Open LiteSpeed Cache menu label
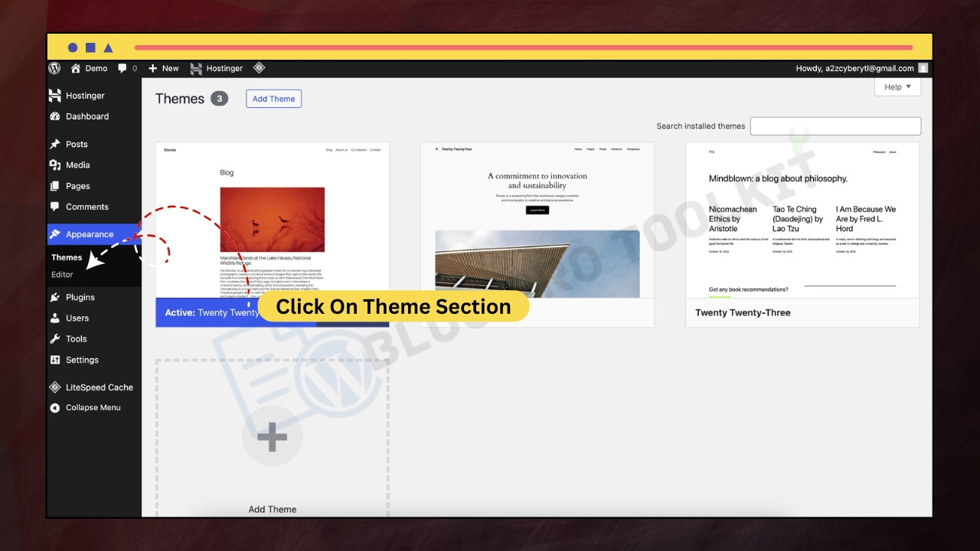The image size is (980, 551). coord(100,387)
